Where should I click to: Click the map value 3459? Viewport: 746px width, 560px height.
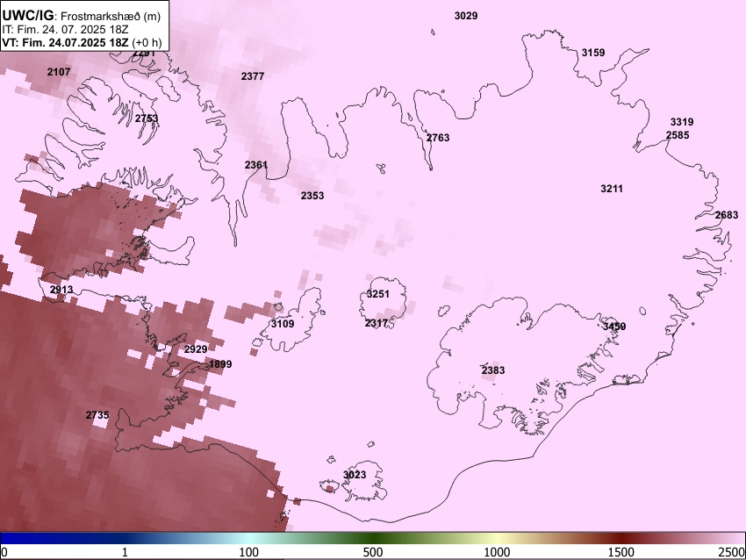[614, 327]
